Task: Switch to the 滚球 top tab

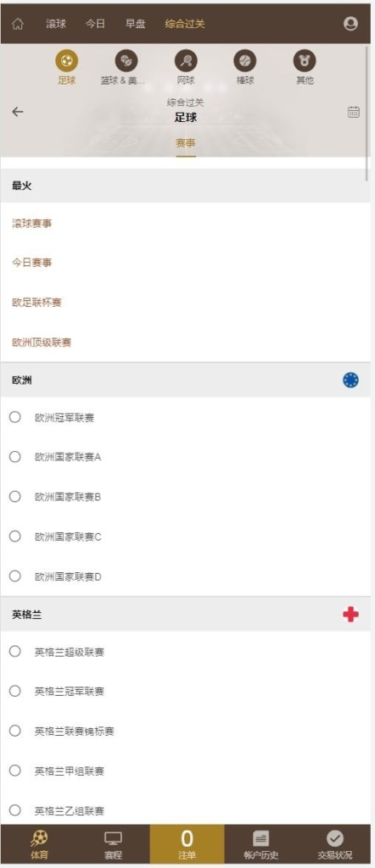Action: [x=56, y=24]
